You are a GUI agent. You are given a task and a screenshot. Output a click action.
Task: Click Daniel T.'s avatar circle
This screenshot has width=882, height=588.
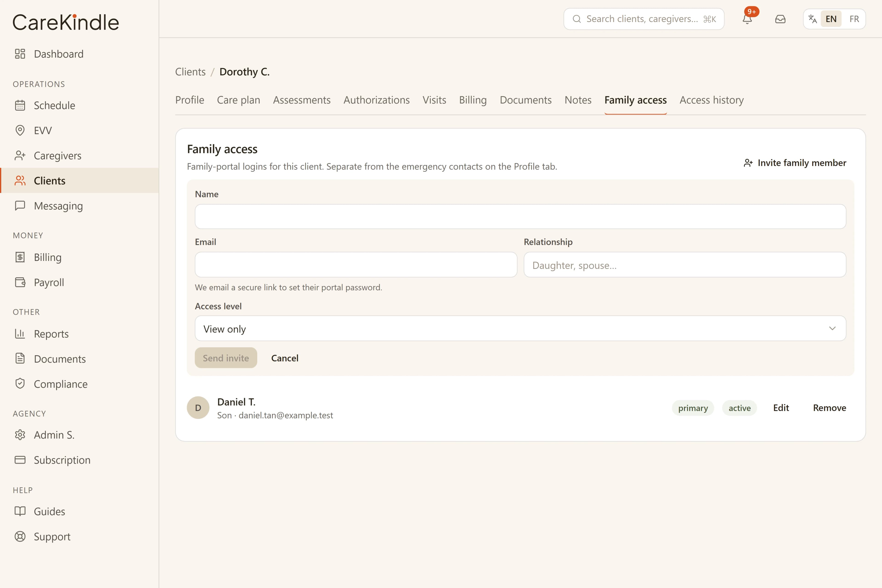pyautogui.click(x=198, y=408)
